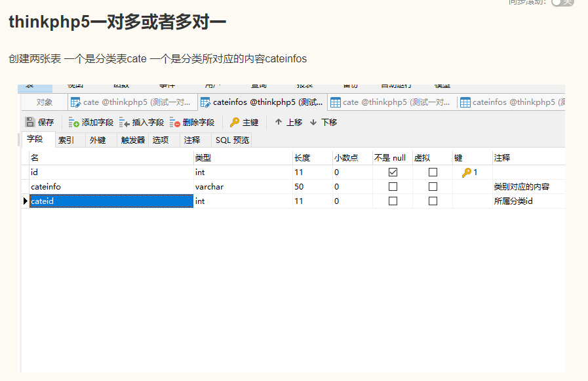The image size is (588, 381).
Task: Click the length value 11 in id row
Action: [298, 172]
